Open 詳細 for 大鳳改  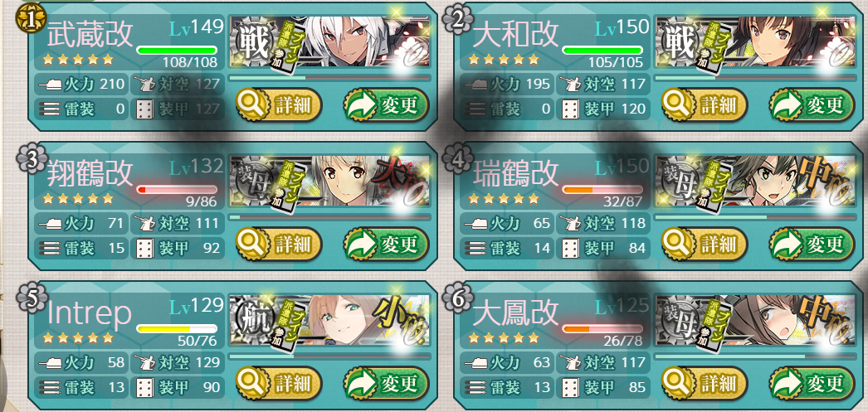pos(705,383)
